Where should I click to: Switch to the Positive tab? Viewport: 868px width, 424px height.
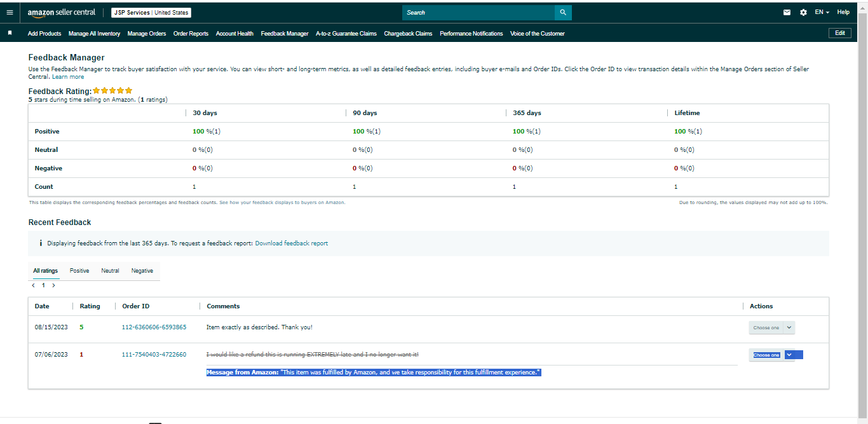coord(79,271)
